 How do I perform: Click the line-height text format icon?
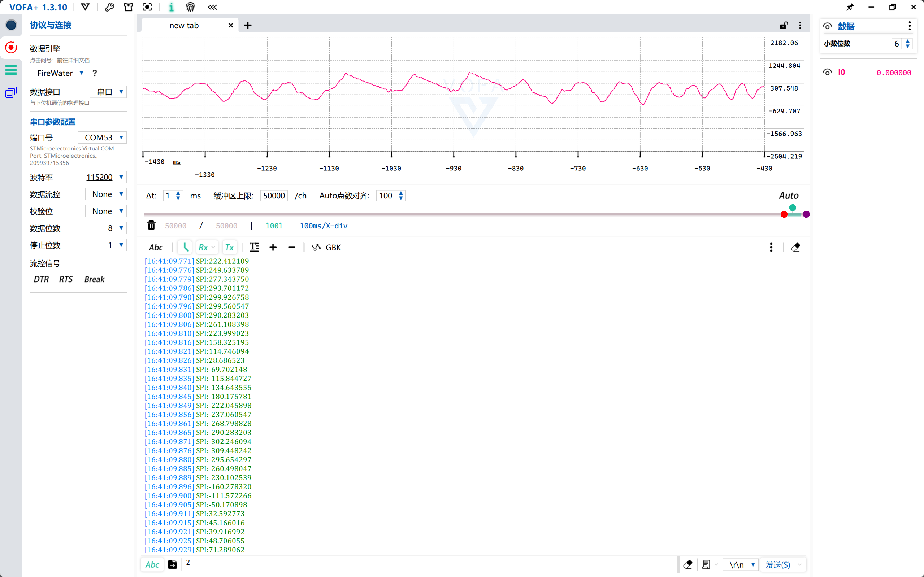[x=254, y=247]
